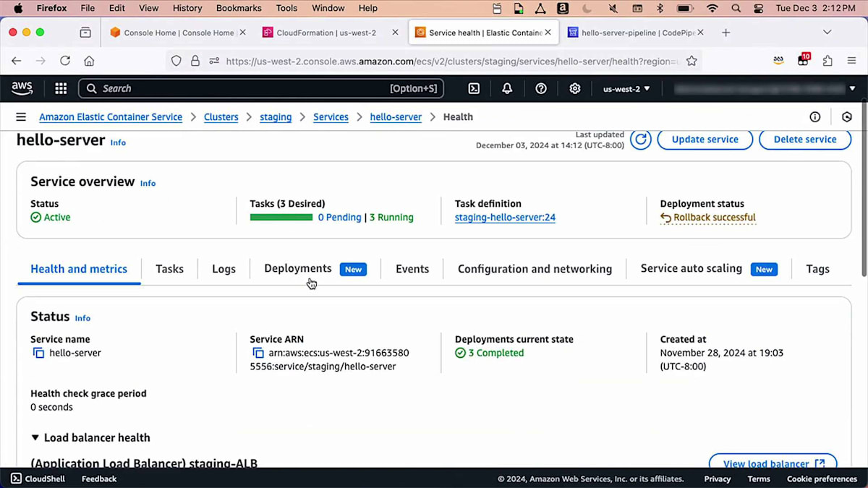The width and height of the screenshot is (868, 488).
Task: Open the 0 Pending tasks link
Action: click(339, 217)
